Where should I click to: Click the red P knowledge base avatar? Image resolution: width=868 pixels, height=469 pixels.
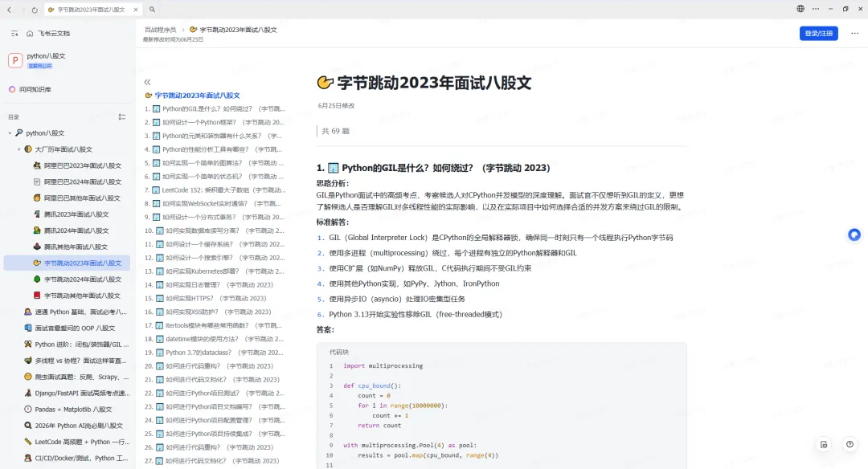click(x=15, y=59)
